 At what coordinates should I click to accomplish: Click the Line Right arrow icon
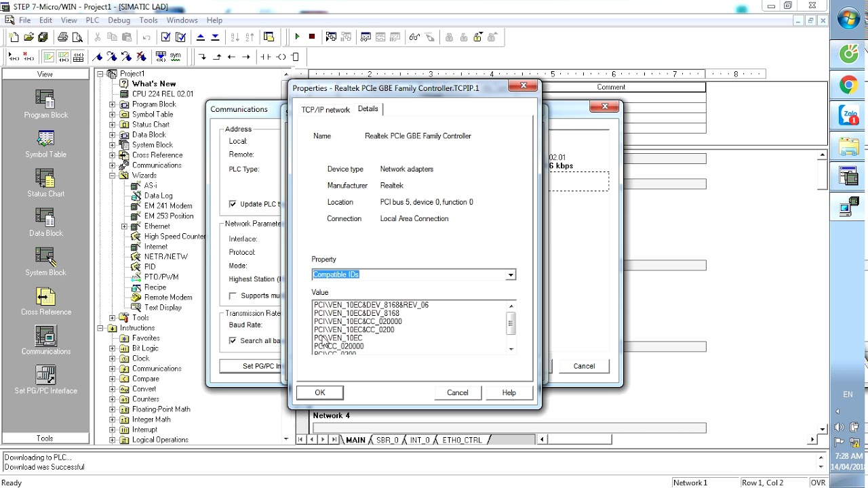(x=247, y=57)
